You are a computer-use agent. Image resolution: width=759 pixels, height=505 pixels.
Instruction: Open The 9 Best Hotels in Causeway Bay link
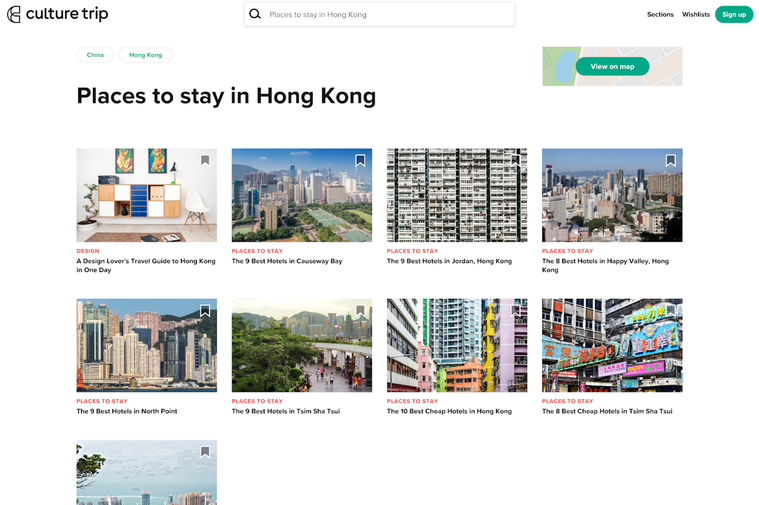[287, 261]
